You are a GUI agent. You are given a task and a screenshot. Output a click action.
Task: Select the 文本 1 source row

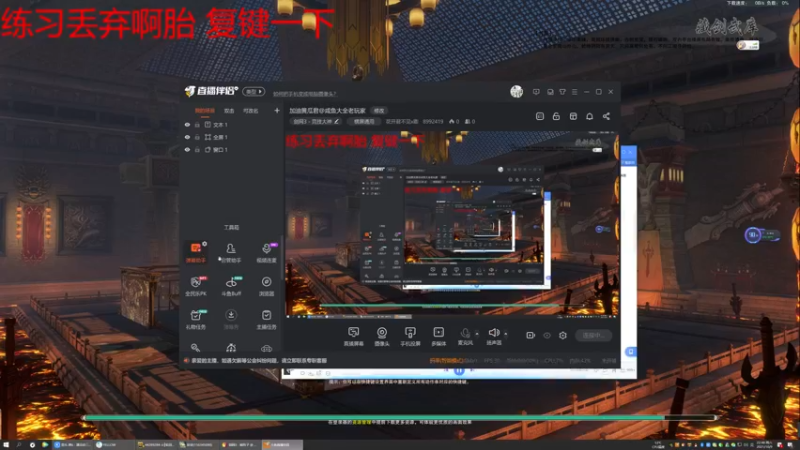232,124
